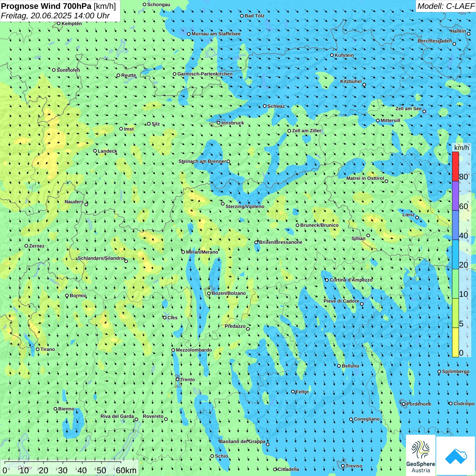This screenshot has width=476, height=476.
Task: Click the Cortina d'Ampezzo location marker
Action: [327, 280]
